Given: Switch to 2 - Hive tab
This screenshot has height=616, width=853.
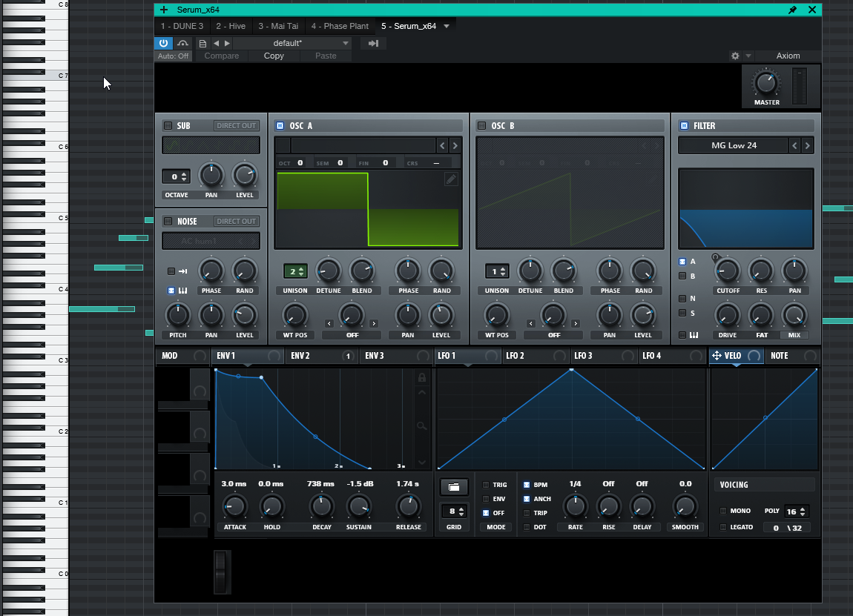Looking at the screenshot, I should pyautogui.click(x=231, y=26).
